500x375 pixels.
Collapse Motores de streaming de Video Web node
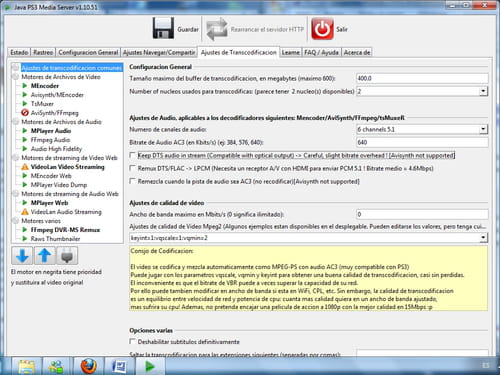pos(15,158)
